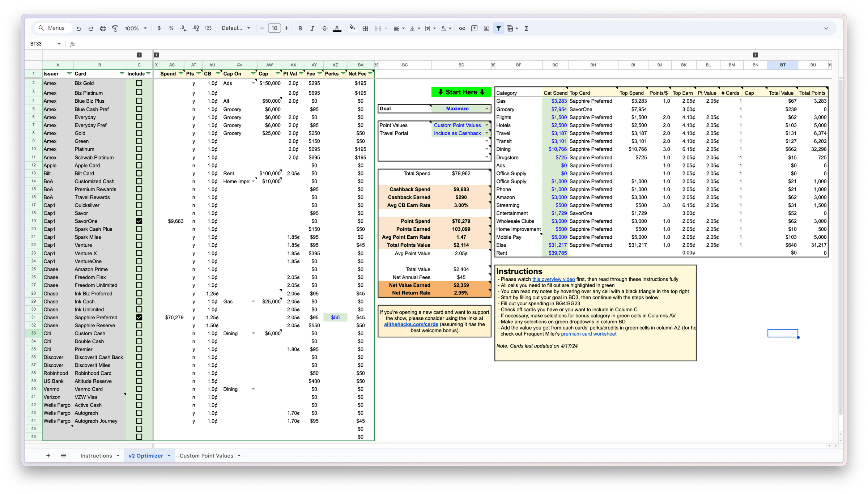Open horizontal align options
This screenshot has width=868, height=494.
tap(399, 28)
